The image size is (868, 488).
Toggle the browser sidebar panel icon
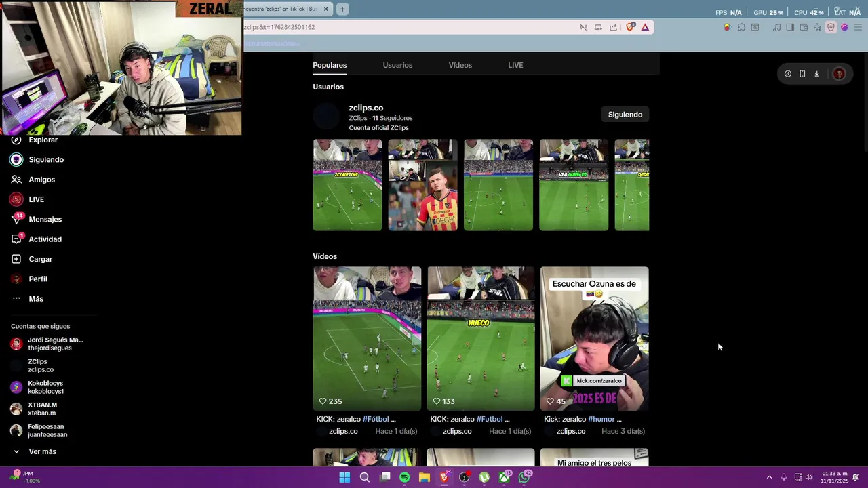pos(790,27)
